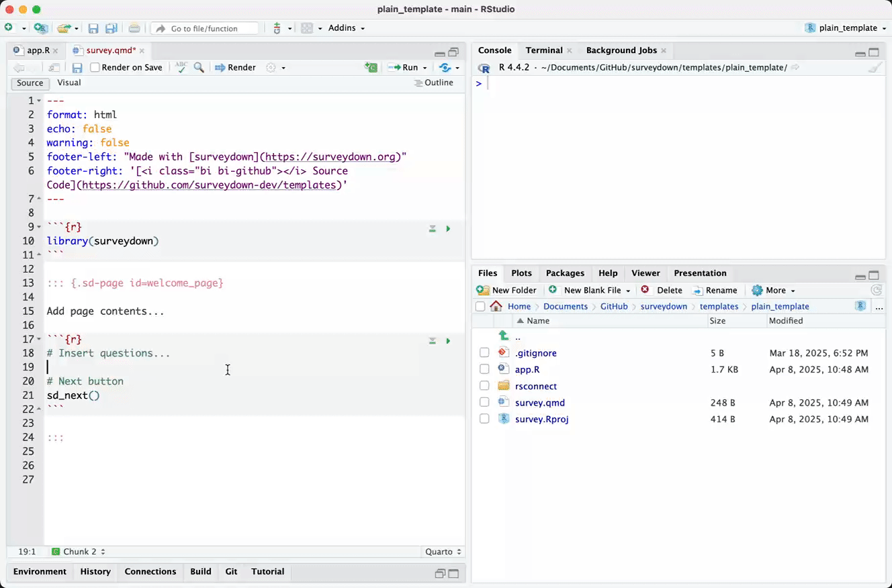Click the ellipsis go-to-directory button in Files

879,307
